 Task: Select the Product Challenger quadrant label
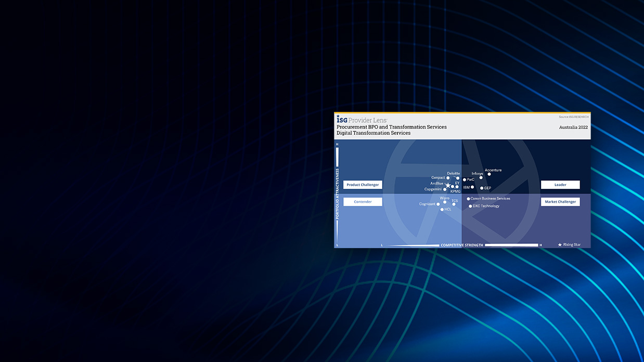[x=363, y=185]
